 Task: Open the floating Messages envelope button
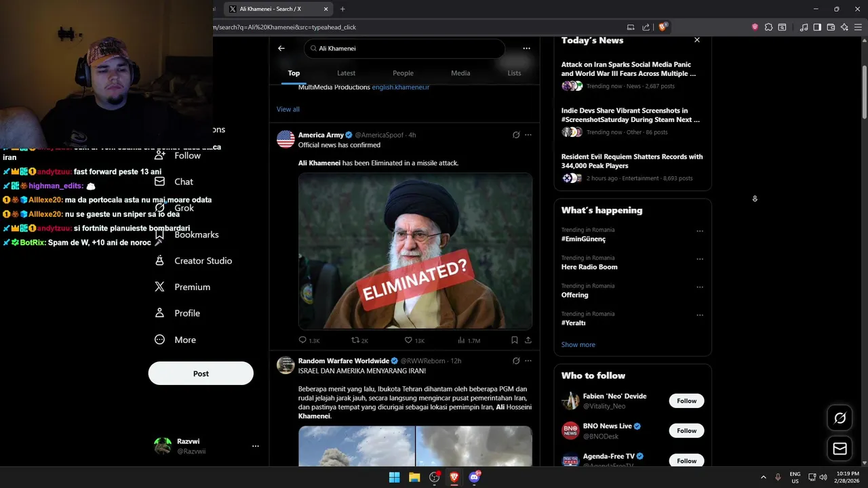click(x=840, y=449)
